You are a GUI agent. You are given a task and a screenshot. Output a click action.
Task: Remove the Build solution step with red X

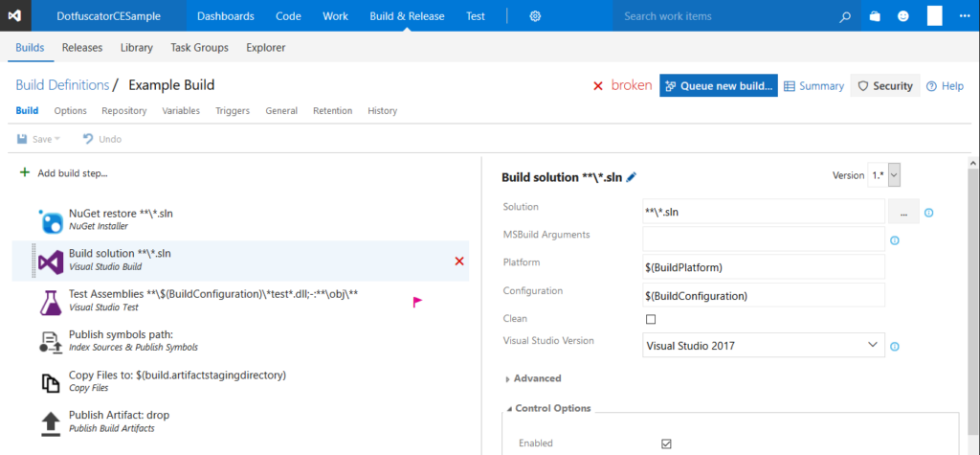(x=459, y=261)
